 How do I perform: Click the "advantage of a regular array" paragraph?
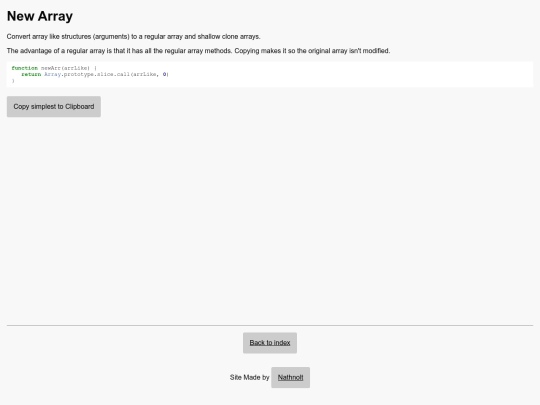coord(198,51)
